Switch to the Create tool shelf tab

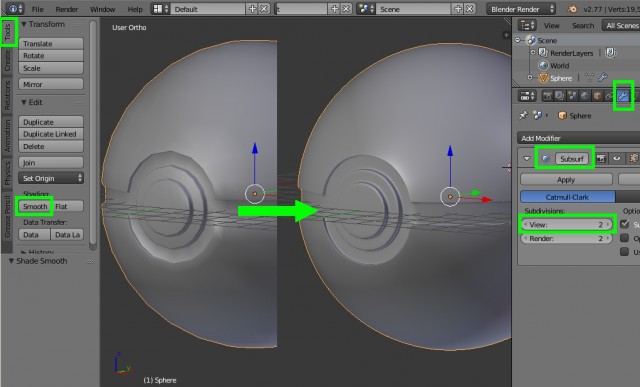[x=7, y=62]
